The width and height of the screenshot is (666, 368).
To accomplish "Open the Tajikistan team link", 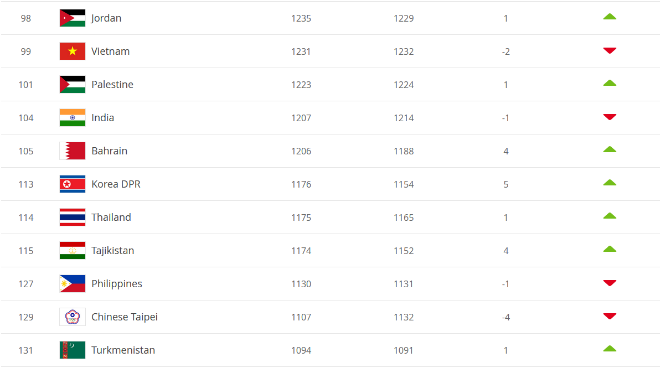I will point(113,251).
